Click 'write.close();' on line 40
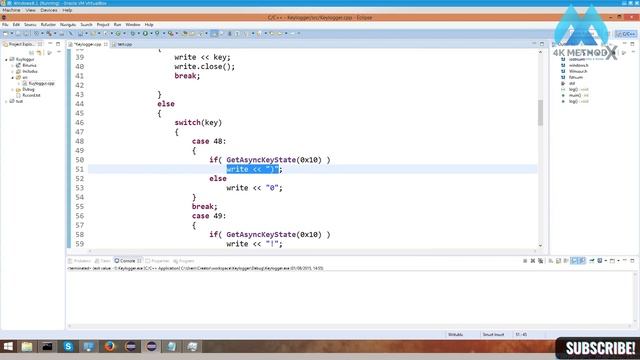The image size is (640, 360). 204,67
